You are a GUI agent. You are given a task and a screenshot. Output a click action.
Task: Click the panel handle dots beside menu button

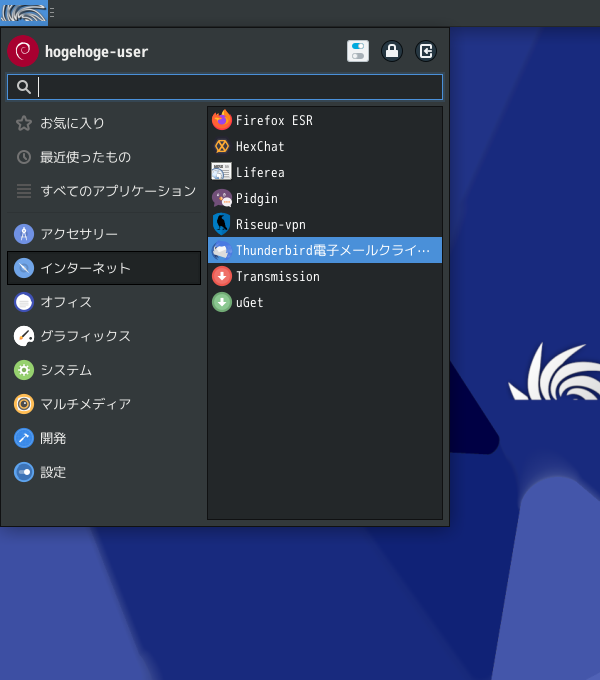click(x=52, y=13)
